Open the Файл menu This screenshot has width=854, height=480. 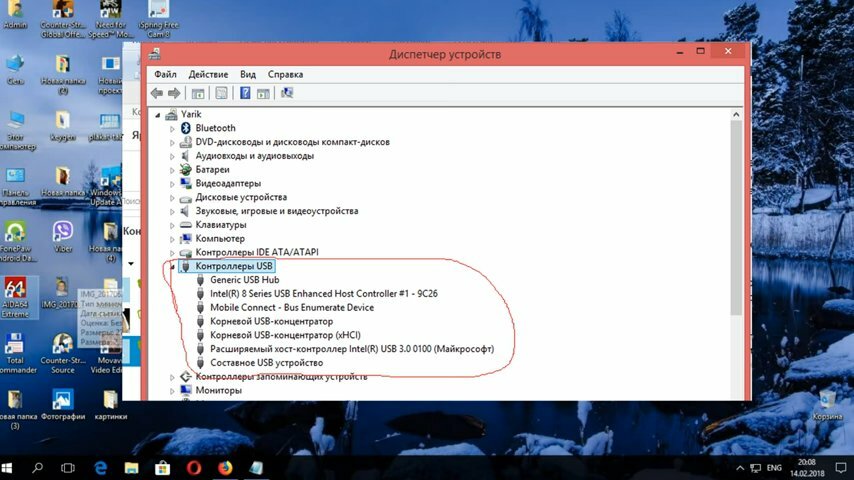tap(165, 75)
